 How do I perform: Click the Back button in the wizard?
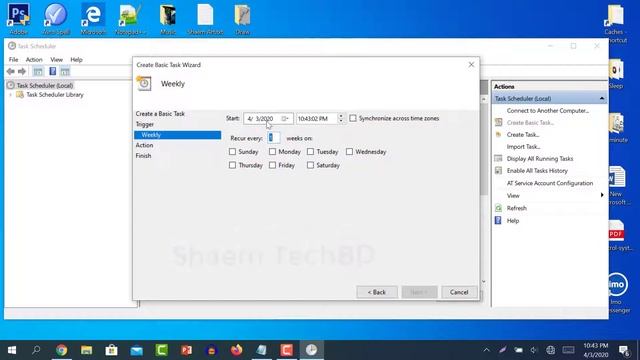[x=377, y=292]
